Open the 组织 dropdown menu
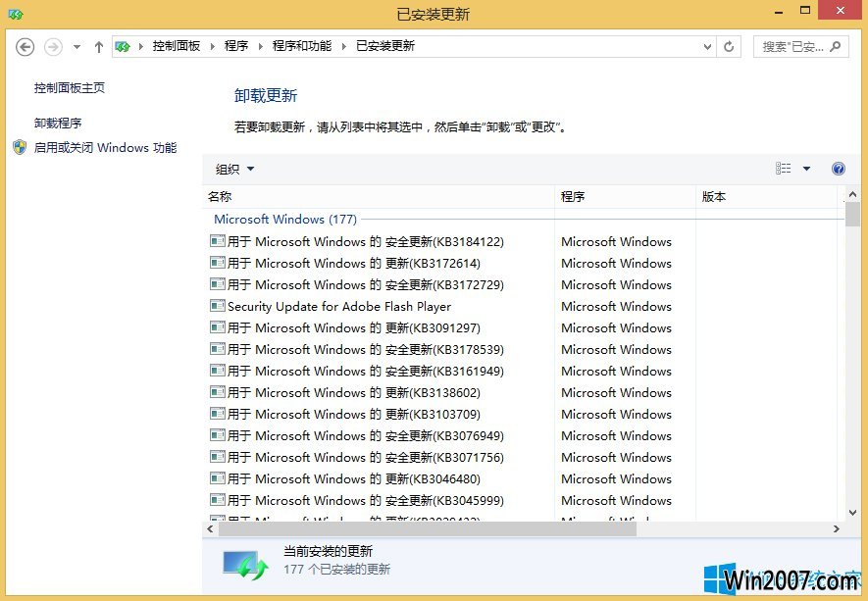This screenshot has width=868, height=601. [x=234, y=169]
